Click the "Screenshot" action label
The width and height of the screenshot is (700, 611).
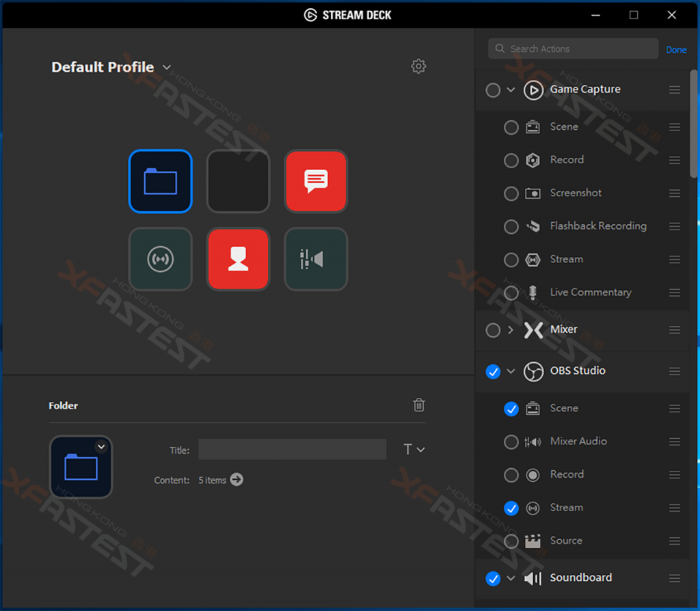coord(576,193)
